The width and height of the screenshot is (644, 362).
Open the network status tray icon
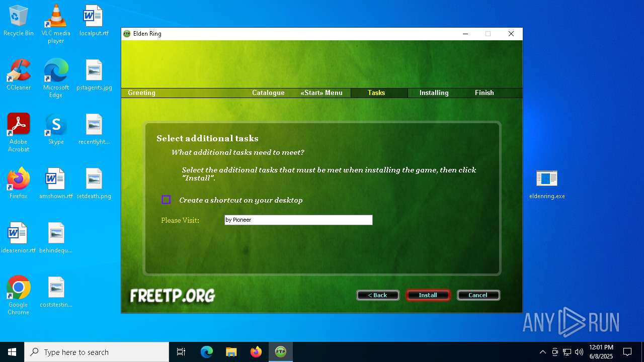click(567, 352)
